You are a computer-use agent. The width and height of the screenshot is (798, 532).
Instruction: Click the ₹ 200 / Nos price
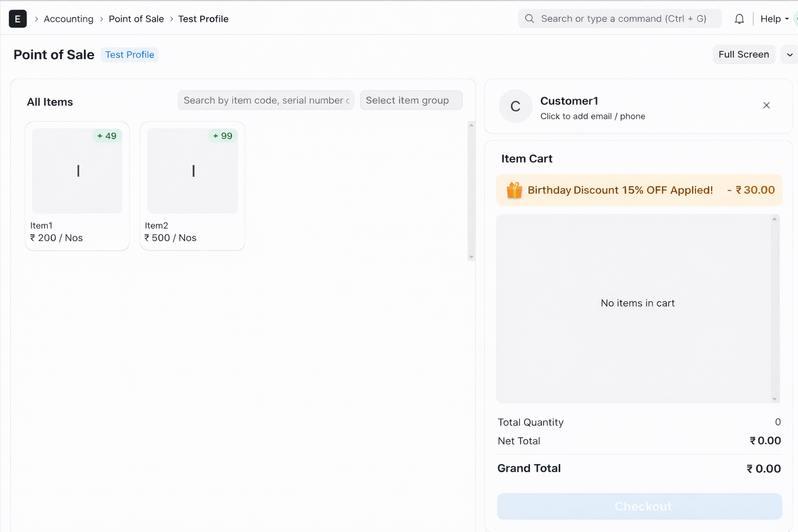coord(56,238)
